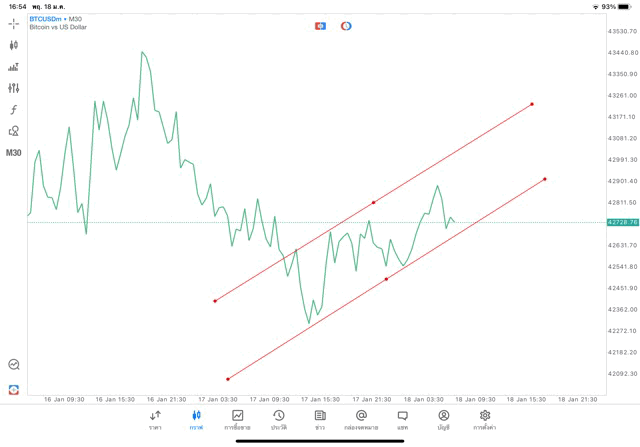640x447 pixels.
Task: Open the ข่าว (News) tab
Action: [x=320, y=419]
